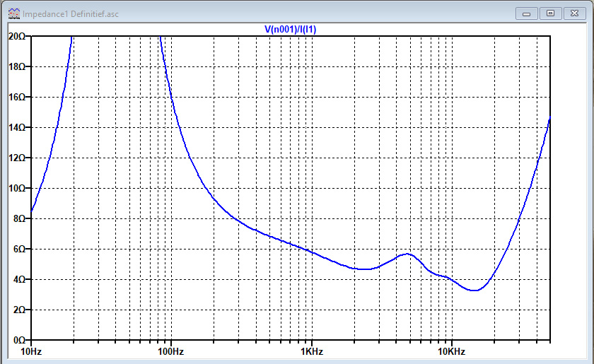Click the 1KHz frequency axis label
Viewport: 594px width, 364px height.
coord(312,351)
